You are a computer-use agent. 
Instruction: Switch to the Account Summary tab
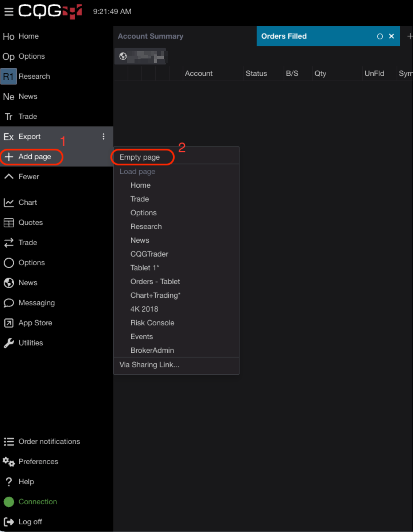[151, 36]
